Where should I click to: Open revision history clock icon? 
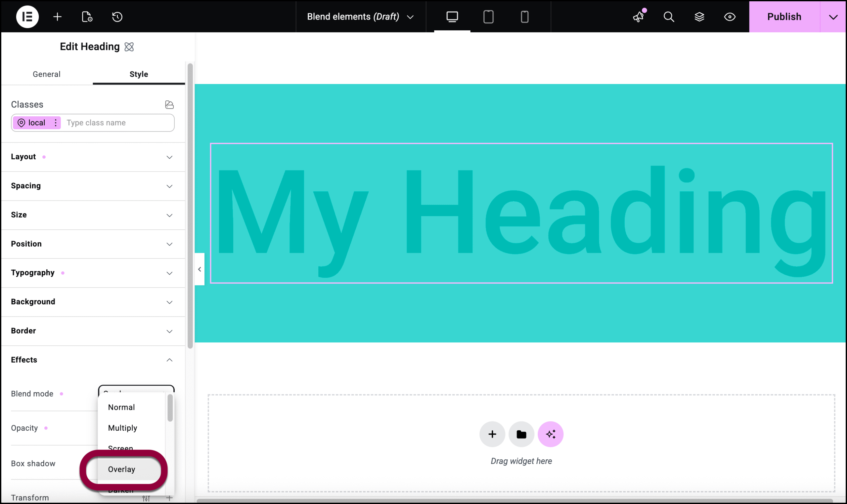pyautogui.click(x=117, y=17)
